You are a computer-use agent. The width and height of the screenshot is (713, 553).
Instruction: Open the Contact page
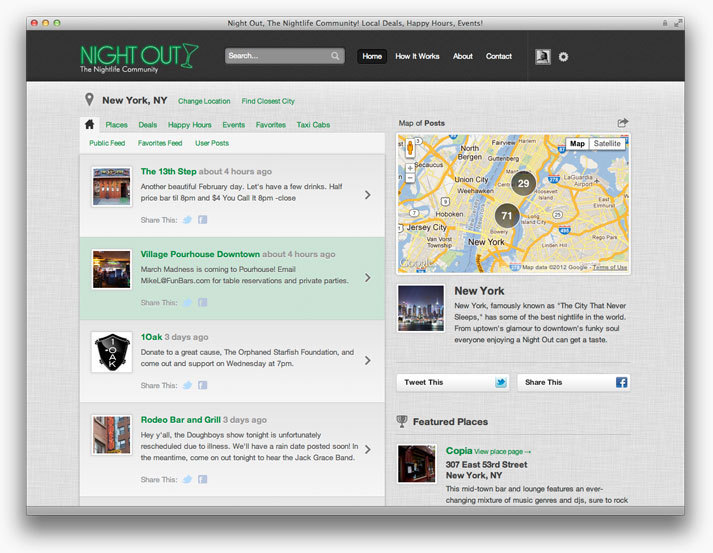[x=499, y=56]
